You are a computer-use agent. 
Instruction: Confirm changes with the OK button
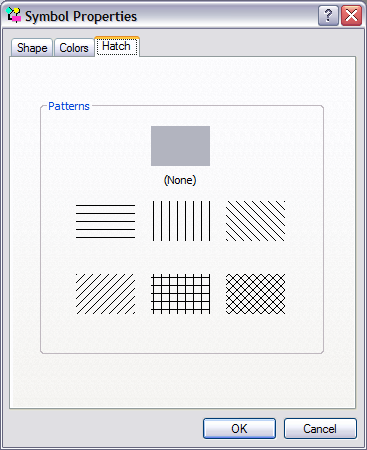[x=239, y=429]
